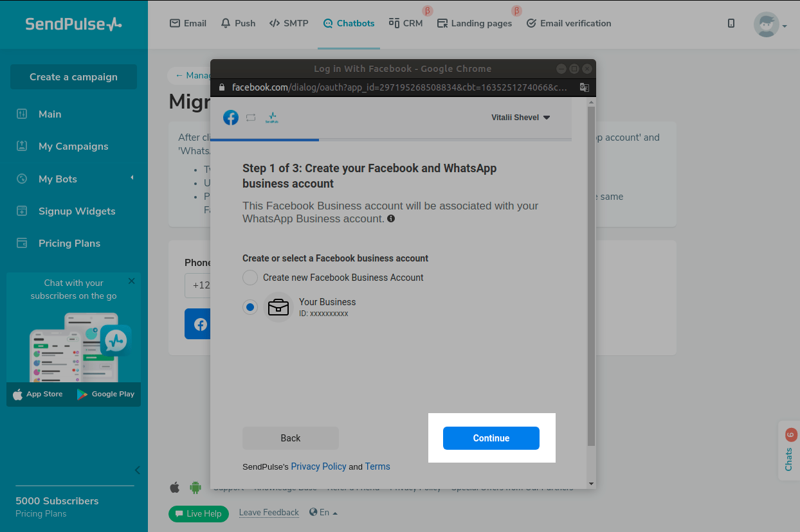Click the info icon after WhatsApp Business account

click(391, 219)
